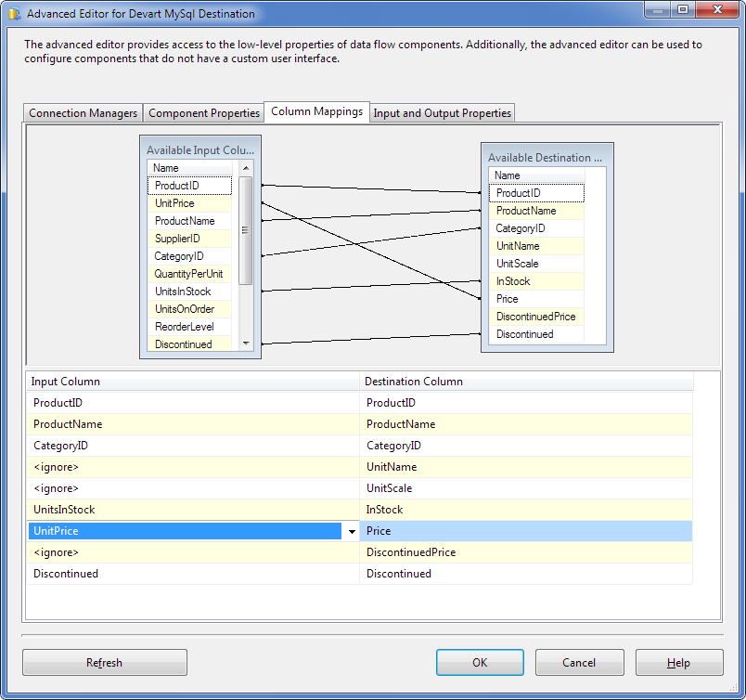Viewport: 746px width, 700px height.
Task: Select ProductName in Available Destination Columns
Action: point(536,211)
